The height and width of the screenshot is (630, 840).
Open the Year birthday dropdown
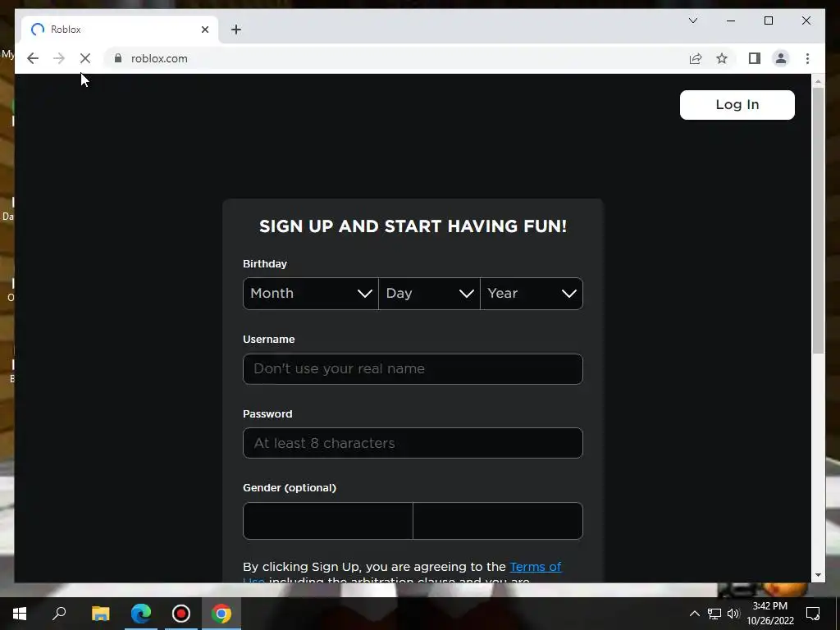[532, 294]
